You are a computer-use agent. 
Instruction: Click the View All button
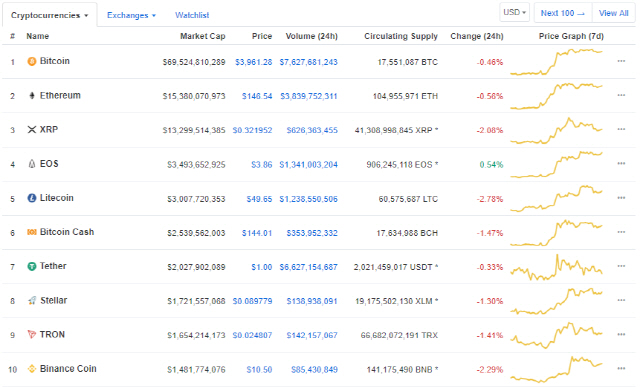[613, 13]
